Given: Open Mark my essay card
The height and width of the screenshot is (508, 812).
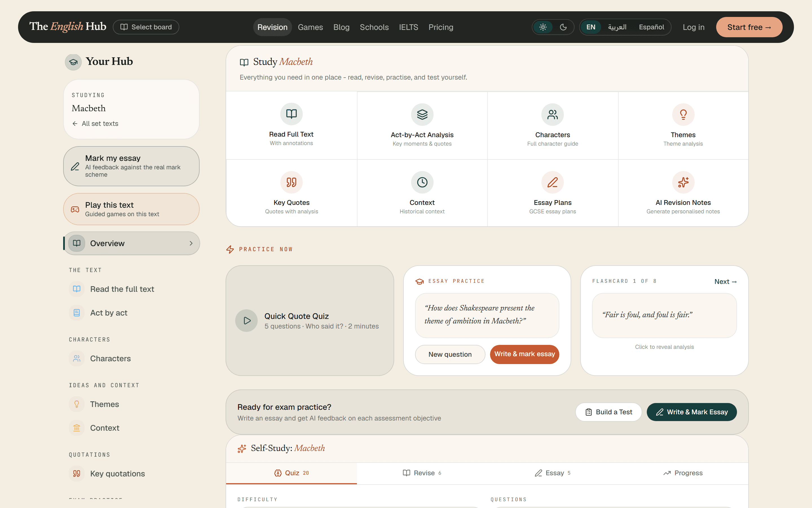Looking at the screenshot, I should tap(131, 166).
